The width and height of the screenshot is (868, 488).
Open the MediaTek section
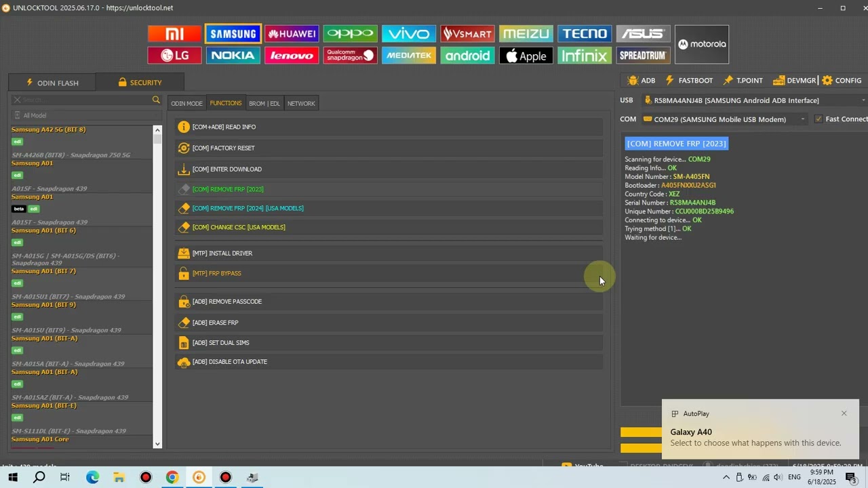[409, 56]
